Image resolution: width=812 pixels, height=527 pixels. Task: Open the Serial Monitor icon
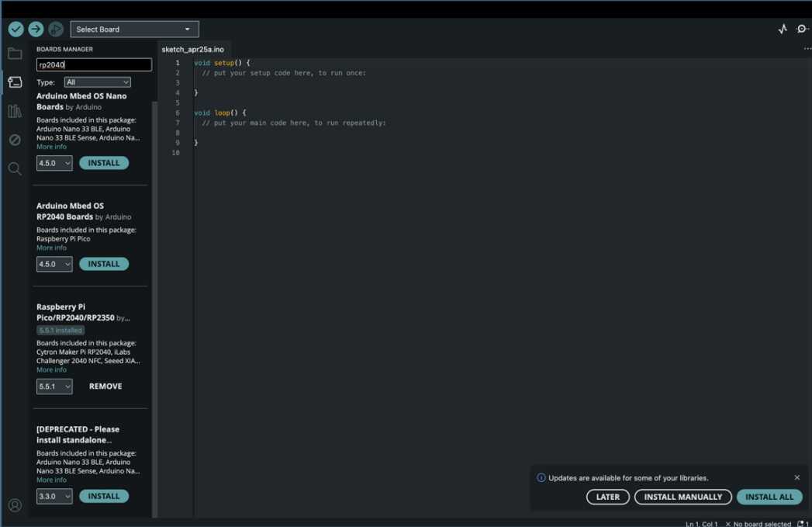[802, 29]
